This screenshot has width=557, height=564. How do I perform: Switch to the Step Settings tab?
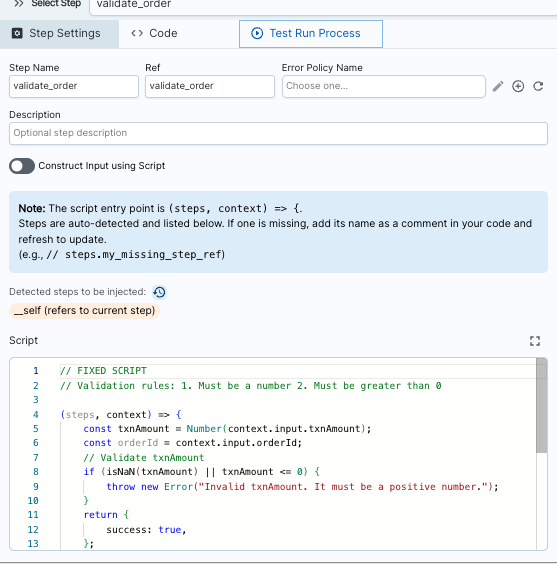pos(59,34)
